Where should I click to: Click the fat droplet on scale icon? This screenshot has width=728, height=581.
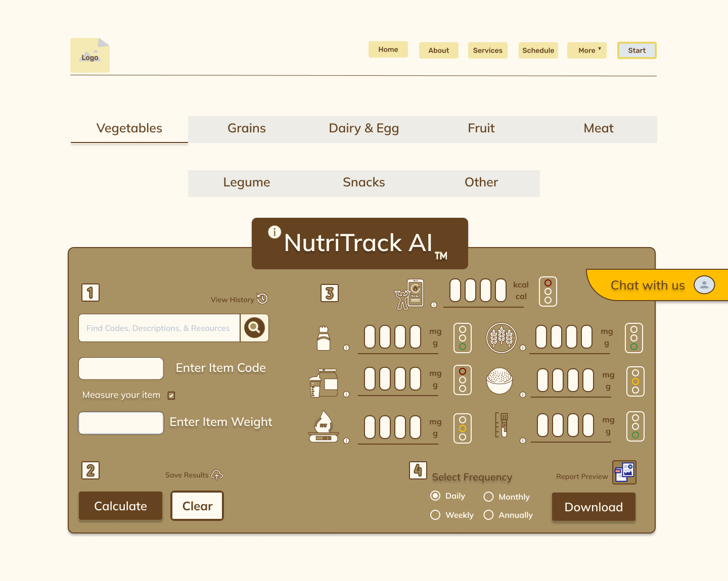(x=324, y=426)
